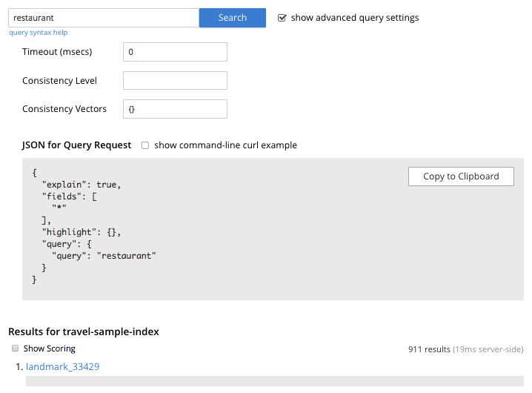Click the "highlight": {} line in JSON

pos(82,232)
